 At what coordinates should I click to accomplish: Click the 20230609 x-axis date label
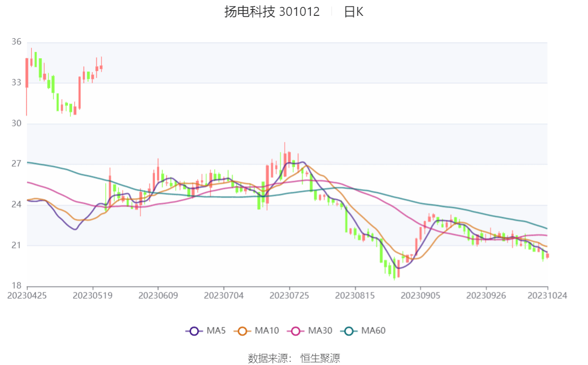(157, 296)
